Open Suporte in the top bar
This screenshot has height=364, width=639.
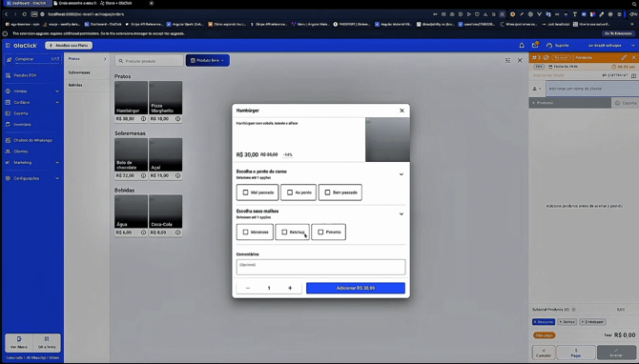(558, 45)
